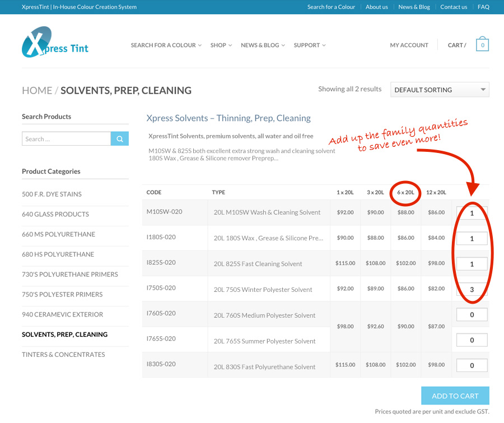The height and width of the screenshot is (423, 504).
Task: Click 20L M10SW Wash & Cleaning Solvent
Action: [x=267, y=212]
